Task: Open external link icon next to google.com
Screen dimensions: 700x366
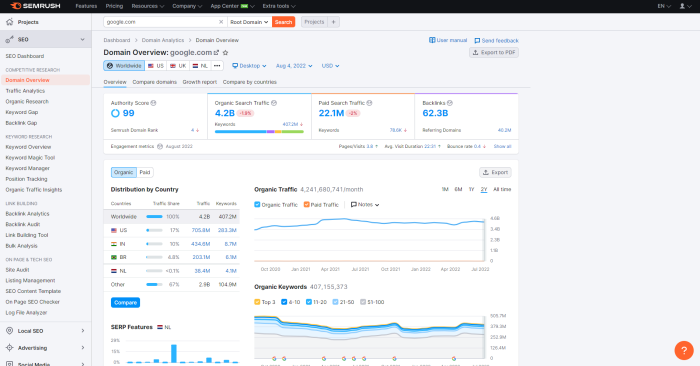Action: pyautogui.click(x=217, y=53)
